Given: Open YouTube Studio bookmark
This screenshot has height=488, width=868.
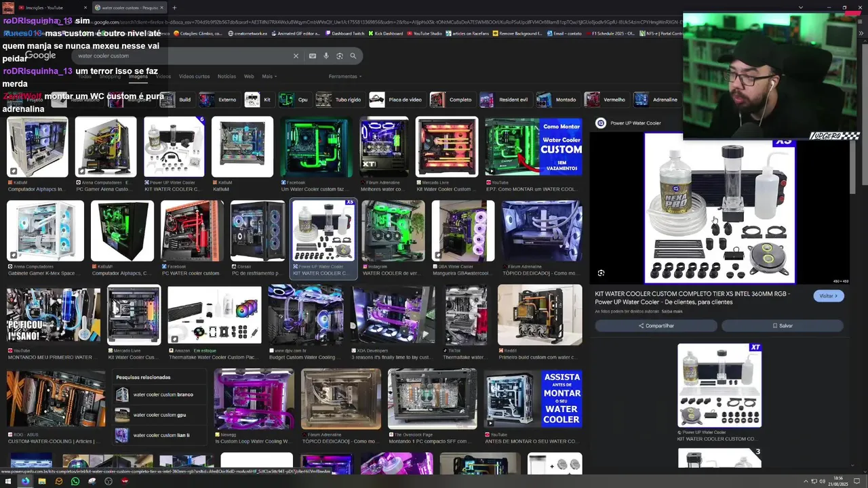Looking at the screenshot, I should [425, 33].
